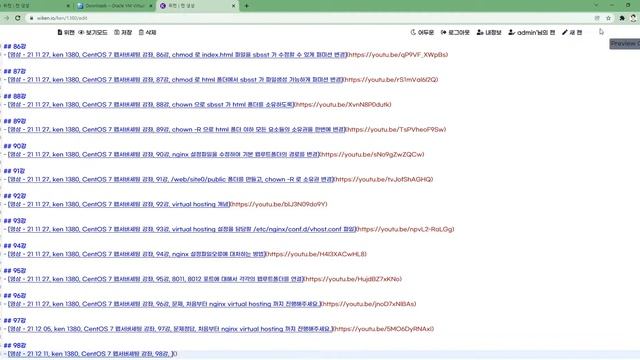The width and height of the screenshot is (640, 360).
Task: Click the youtu.be URL on the 88강 line
Action: [343, 104]
